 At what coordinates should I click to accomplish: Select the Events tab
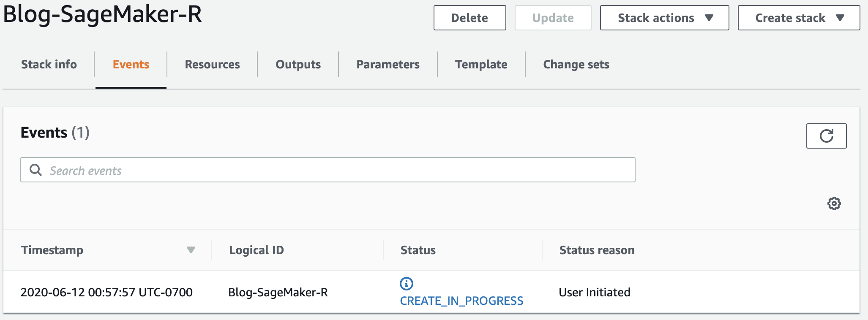(131, 64)
